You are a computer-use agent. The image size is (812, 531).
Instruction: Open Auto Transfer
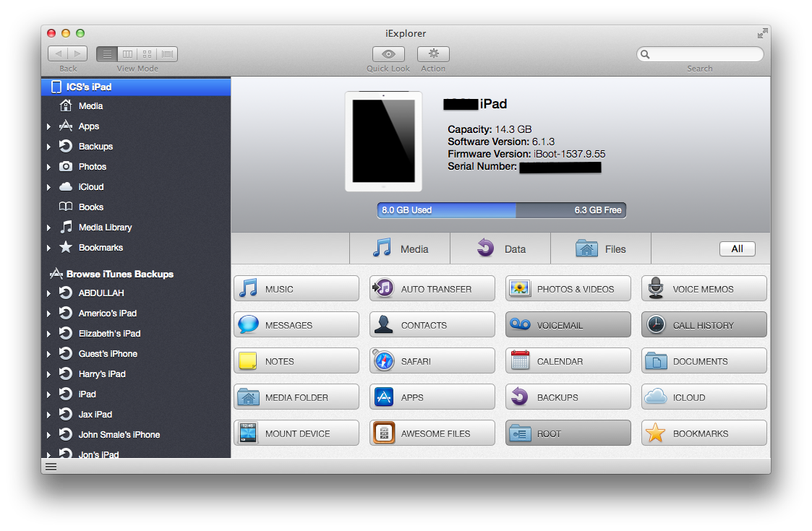432,289
